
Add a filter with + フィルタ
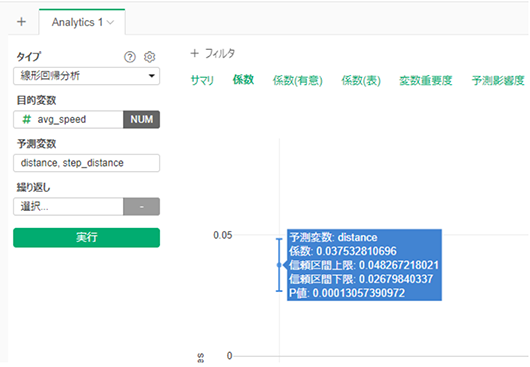tap(213, 53)
